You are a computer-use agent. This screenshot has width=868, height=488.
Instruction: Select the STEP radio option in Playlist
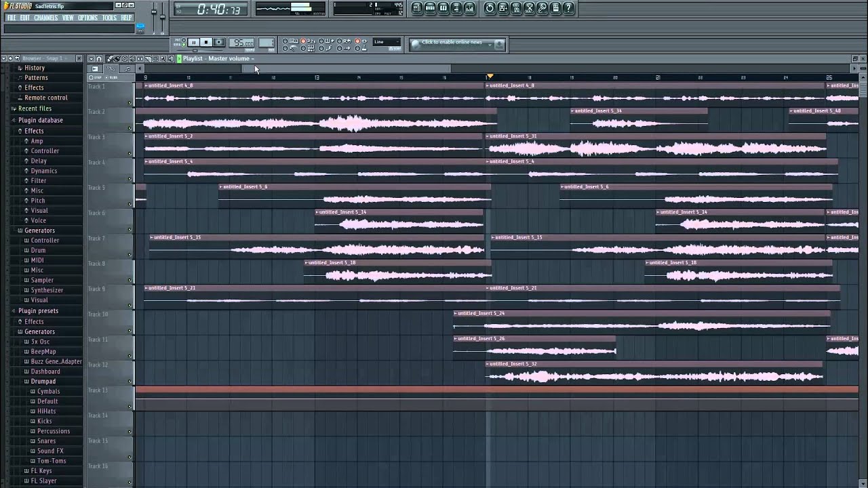[x=95, y=77]
